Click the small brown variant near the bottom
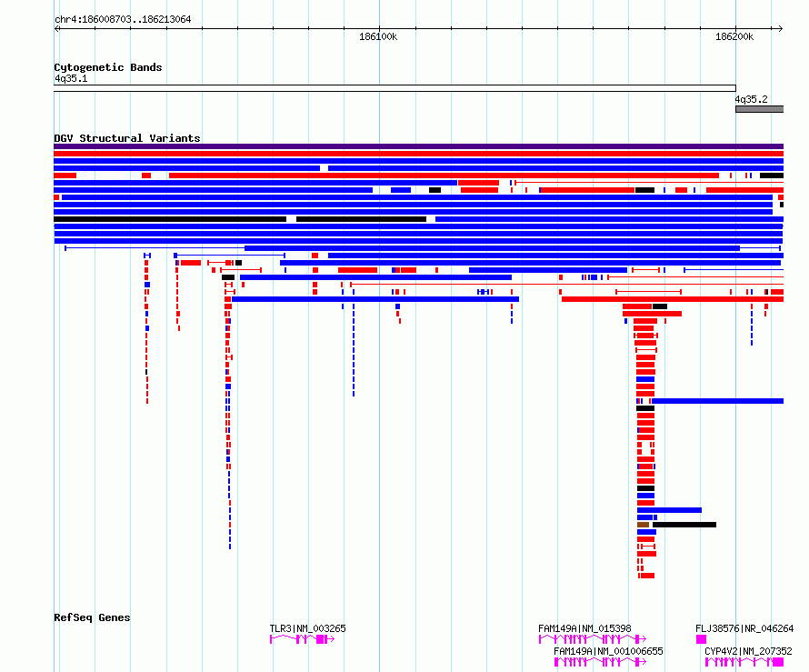 [643, 525]
